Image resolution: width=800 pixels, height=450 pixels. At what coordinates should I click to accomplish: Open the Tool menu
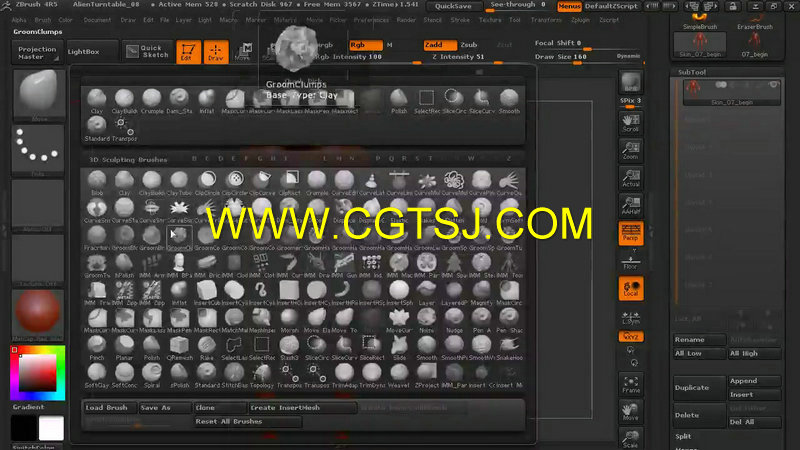515,20
